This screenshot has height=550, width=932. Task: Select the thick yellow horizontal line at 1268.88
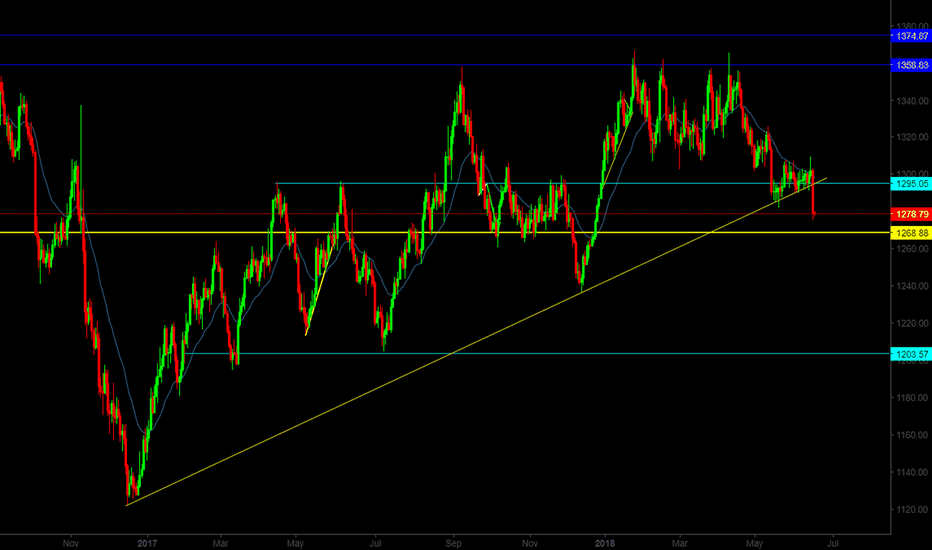pyautogui.click(x=445, y=232)
